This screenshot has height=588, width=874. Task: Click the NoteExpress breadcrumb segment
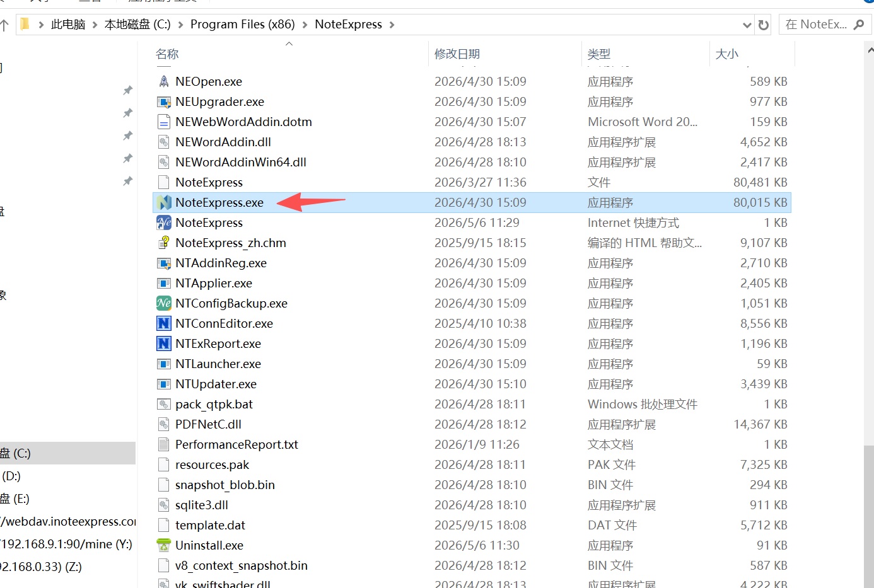[349, 25]
